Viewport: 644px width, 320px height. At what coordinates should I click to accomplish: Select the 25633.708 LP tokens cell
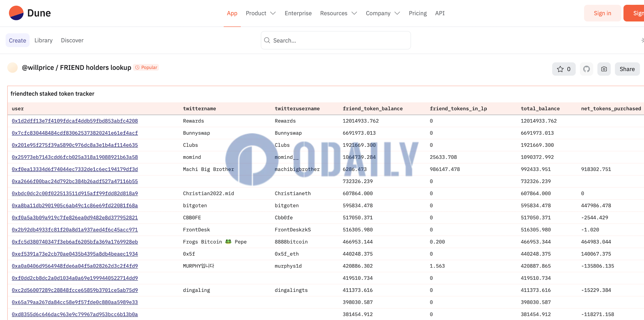point(443,157)
